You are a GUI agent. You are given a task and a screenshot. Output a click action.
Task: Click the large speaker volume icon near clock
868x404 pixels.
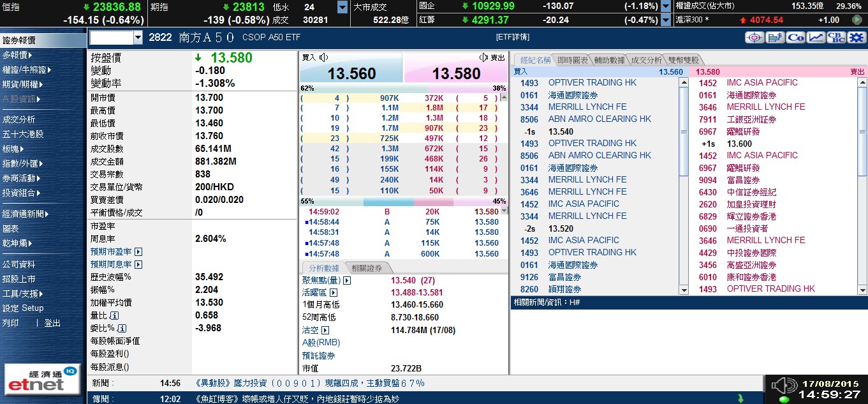pyautogui.click(x=784, y=386)
